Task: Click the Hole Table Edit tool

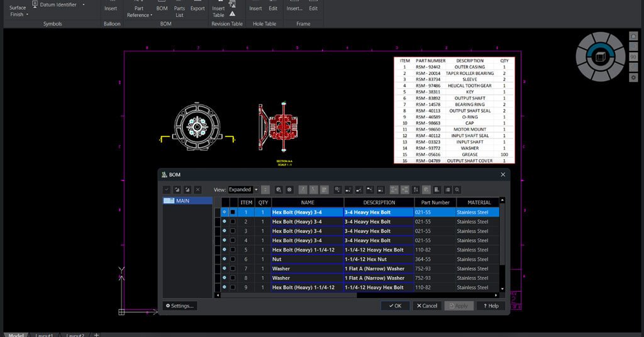Action: [273, 8]
